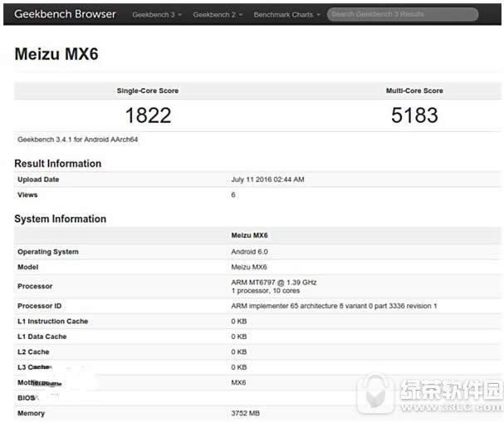504x423 pixels.
Task: Select the Meizu MX6 model value
Action: [249, 267]
